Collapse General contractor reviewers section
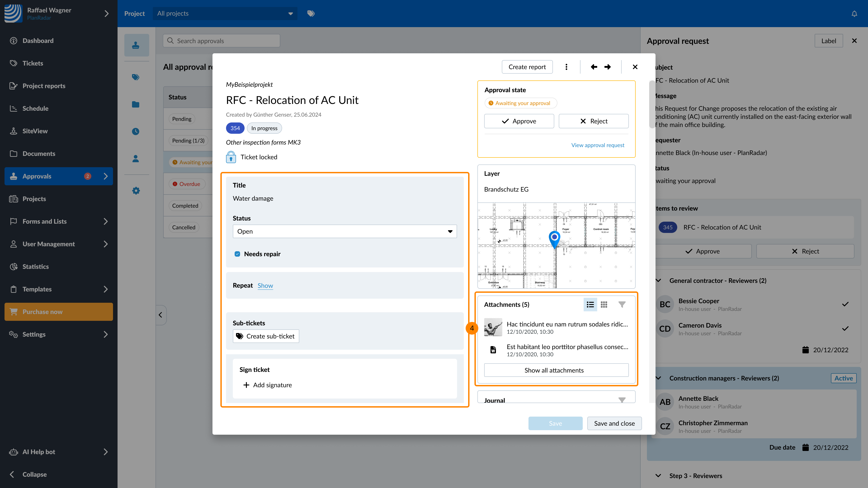The width and height of the screenshot is (868, 488). (658, 281)
